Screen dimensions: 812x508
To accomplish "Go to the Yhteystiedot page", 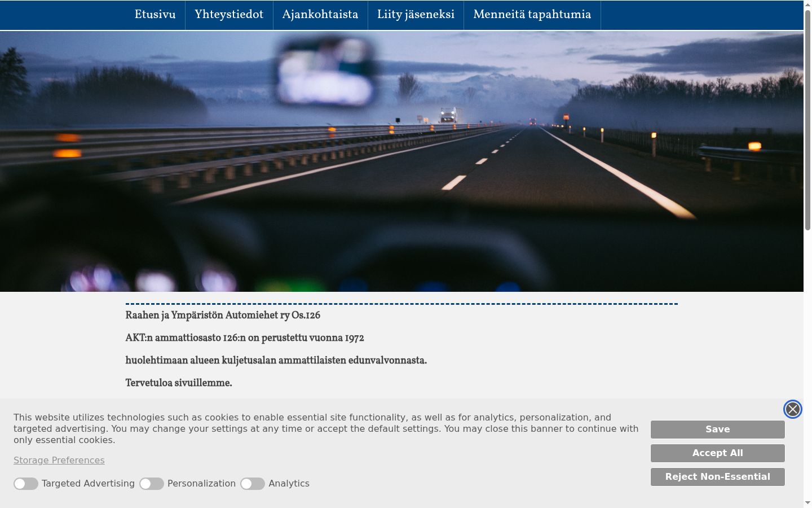I will [229, 15].
